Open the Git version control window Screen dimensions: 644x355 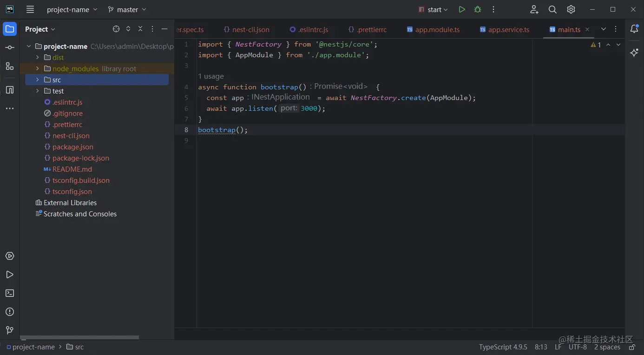coord(10,330)
